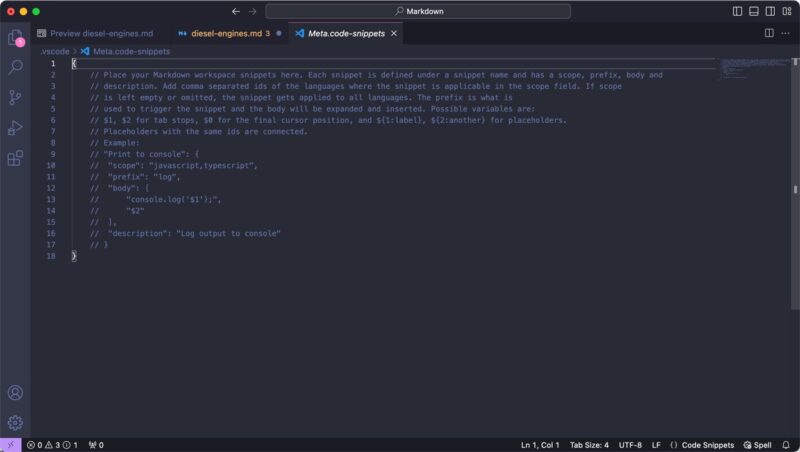The image size is (800, 452).
Task: Change Tab Size: 4 setting
Action: (x=589, y=445)
